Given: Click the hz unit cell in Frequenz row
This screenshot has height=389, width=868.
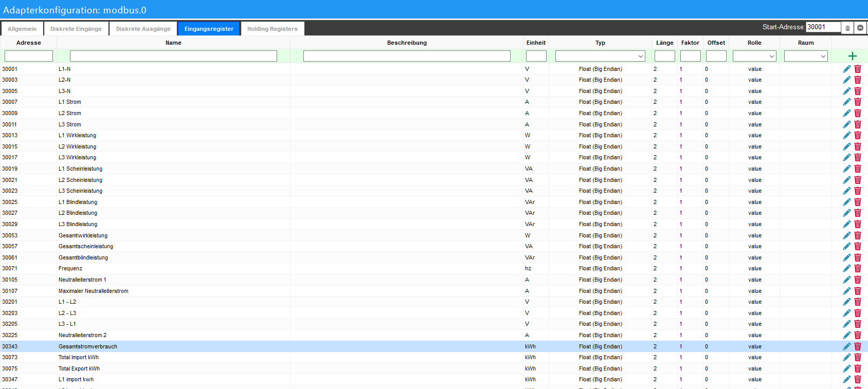Looking at the screenshot, I should pyautogui.click(x=528, y=268).
